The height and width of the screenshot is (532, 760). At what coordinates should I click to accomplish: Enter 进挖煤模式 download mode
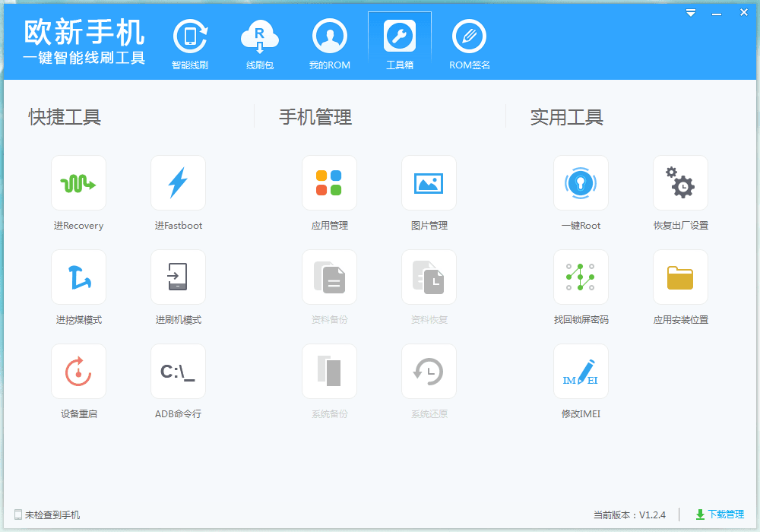78,277
